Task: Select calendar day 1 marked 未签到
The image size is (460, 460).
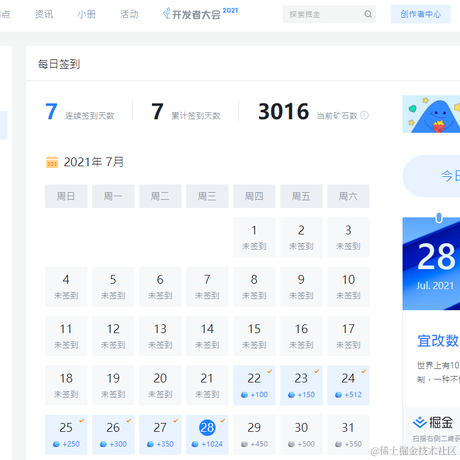Action: click(x=254, y=237)
